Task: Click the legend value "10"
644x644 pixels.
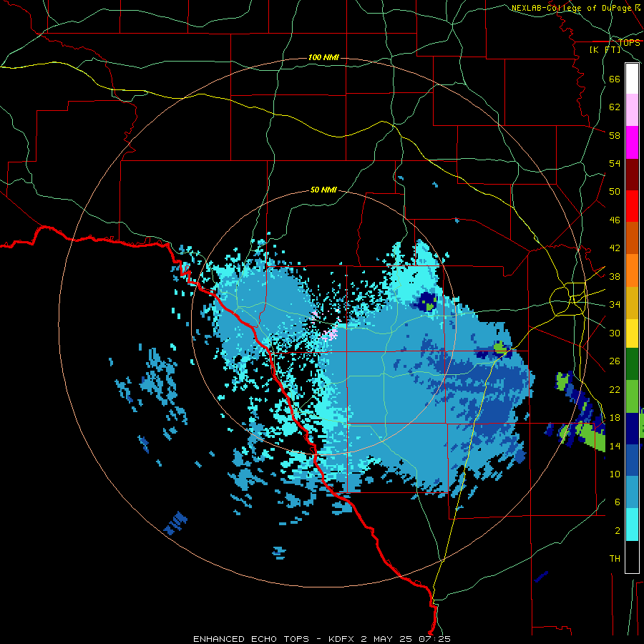Action: [615, 474]
